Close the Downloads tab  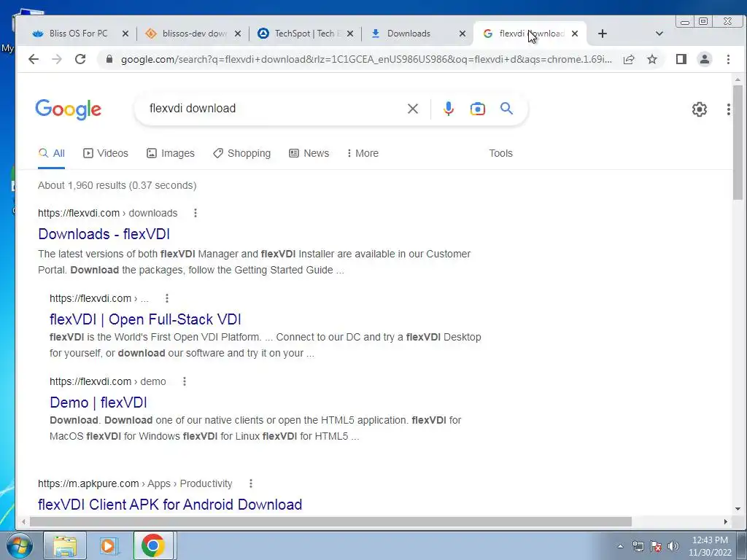(462, 34)
